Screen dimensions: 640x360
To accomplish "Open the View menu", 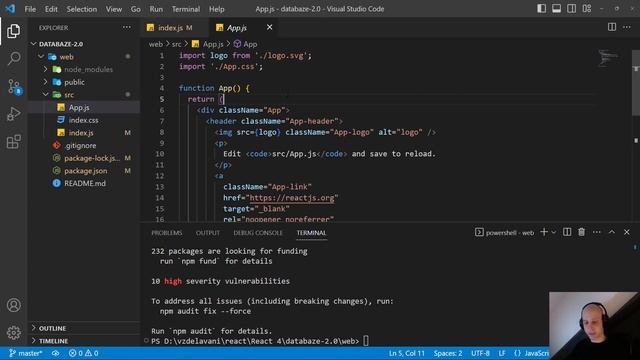I will [x=113, y=9].
